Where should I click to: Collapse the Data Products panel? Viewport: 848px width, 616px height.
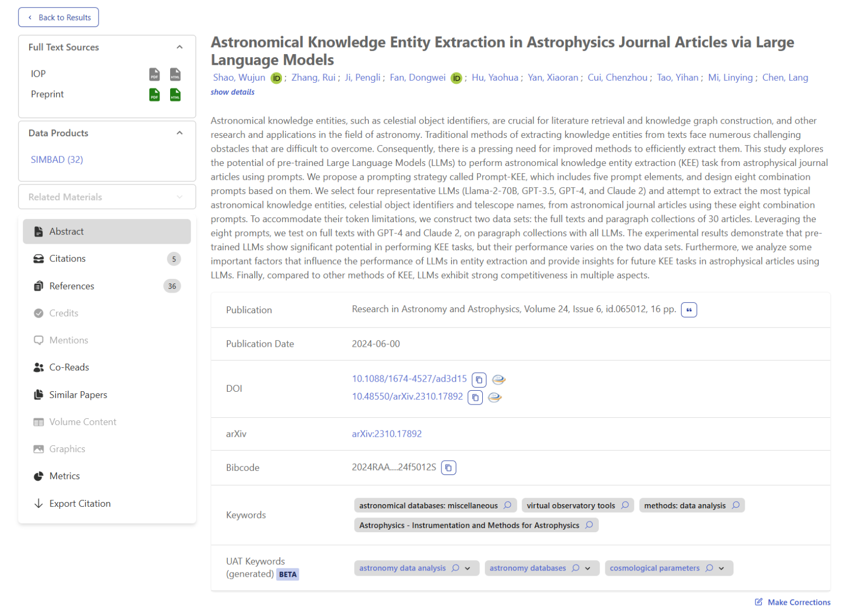tap(180, 133)
